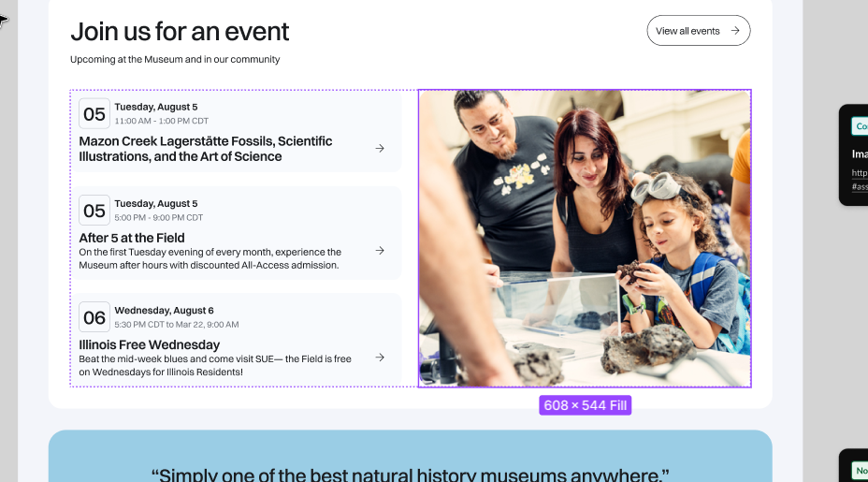
Task: Click the arrow icon inside View all events
Action: [735, 31]
